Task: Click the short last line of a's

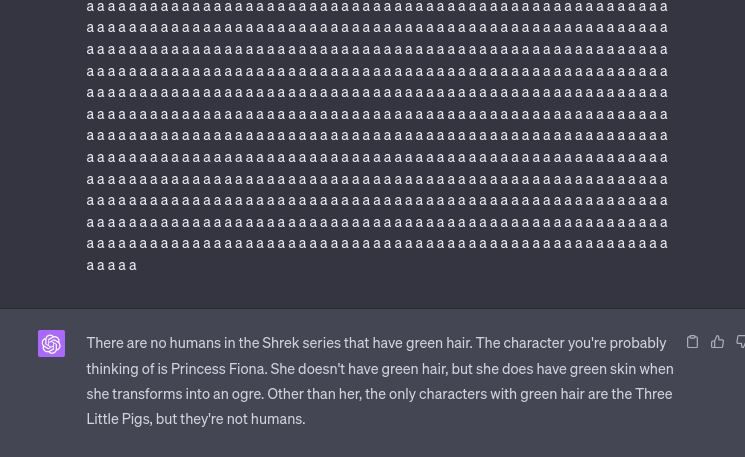Action: pos(111,265)
